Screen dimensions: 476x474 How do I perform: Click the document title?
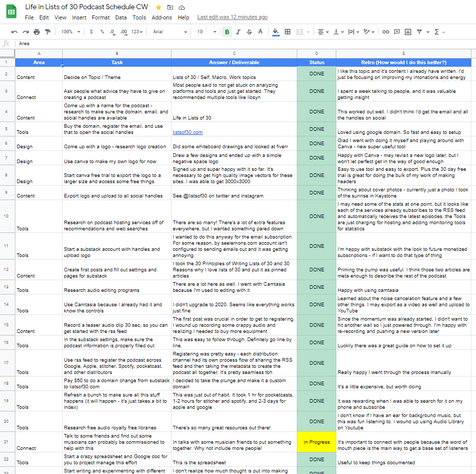(86, 7)
